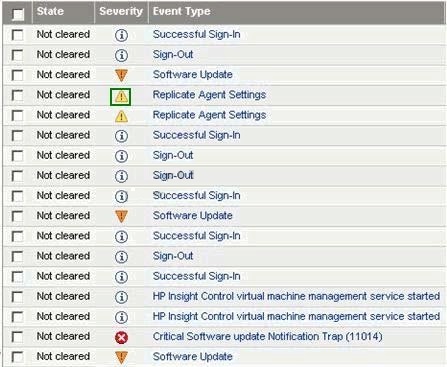
Task: Click the orange major icon on middle Software Update row
Action: click(121, 216)
